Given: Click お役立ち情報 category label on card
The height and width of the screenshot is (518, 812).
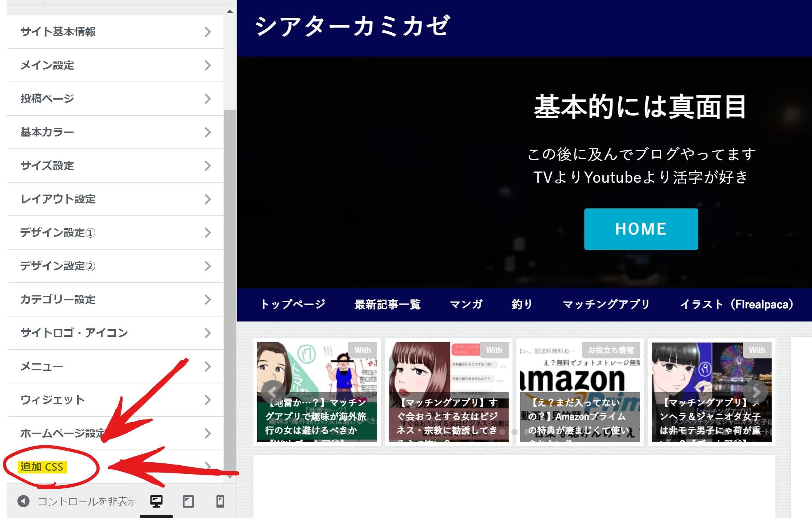Looking at the screenshot, I should tap(611, 350).
